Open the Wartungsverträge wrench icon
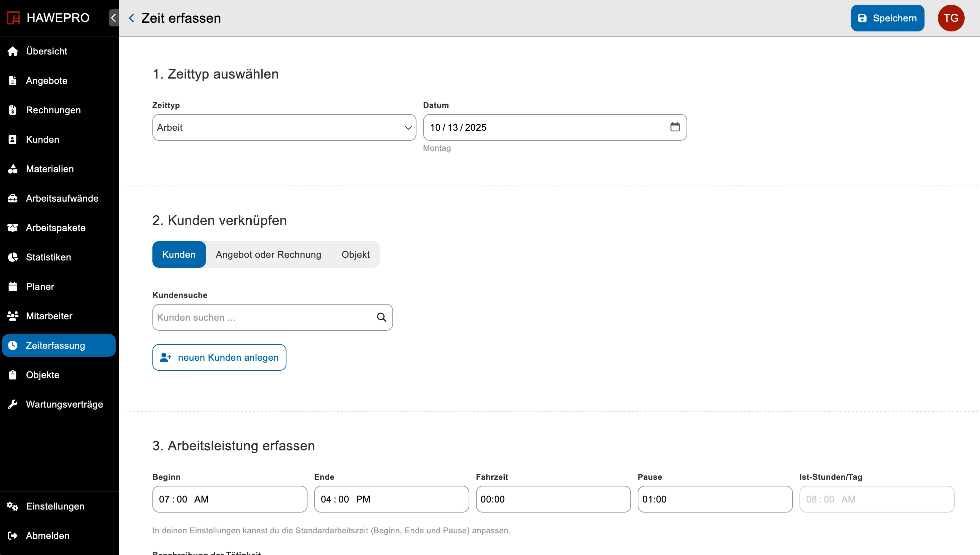The image size is (980, 555). (x=13, y=404)
